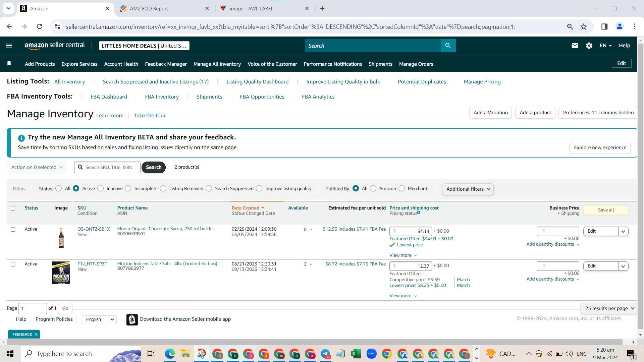
Task: Click the Amazon Seller Central logo
Action: click(55, 46)
